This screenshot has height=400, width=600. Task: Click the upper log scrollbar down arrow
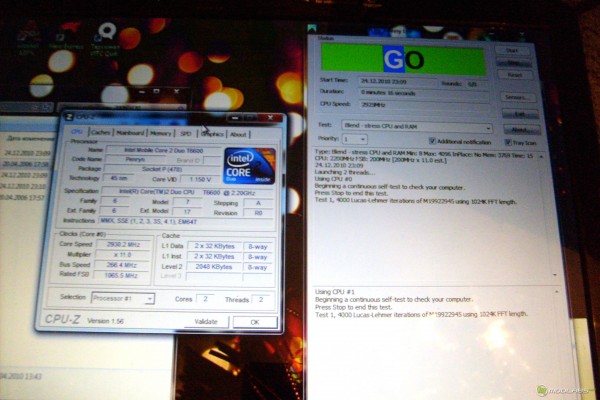555,275
